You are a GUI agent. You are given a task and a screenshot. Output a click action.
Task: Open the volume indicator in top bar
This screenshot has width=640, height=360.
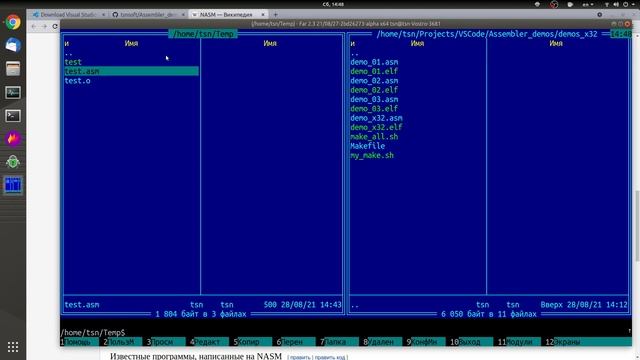click(x=616, y=4)
